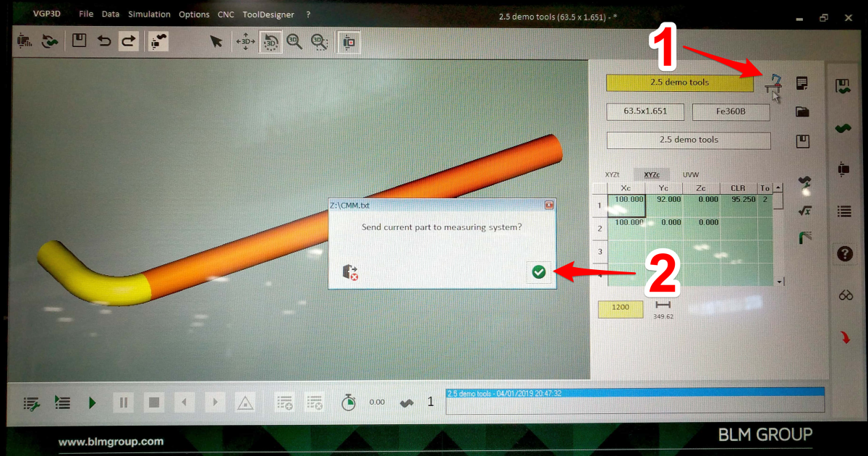Switch to the UVW coordinates tab
868x456 pixels.
click(x=692, y=175)
